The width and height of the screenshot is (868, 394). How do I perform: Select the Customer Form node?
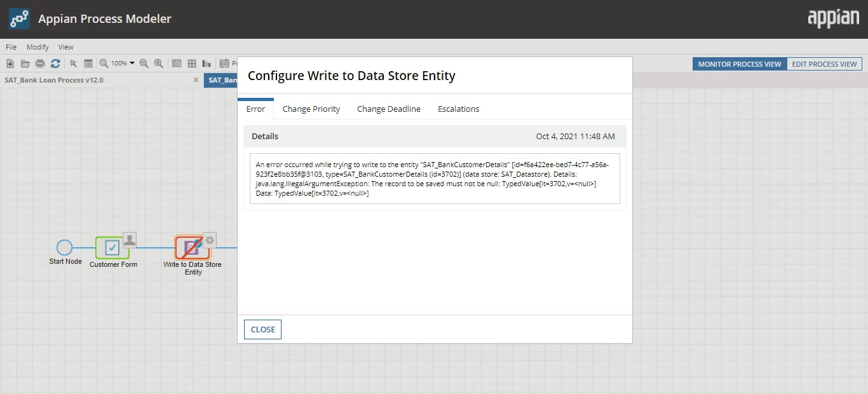tap(112, 247)
